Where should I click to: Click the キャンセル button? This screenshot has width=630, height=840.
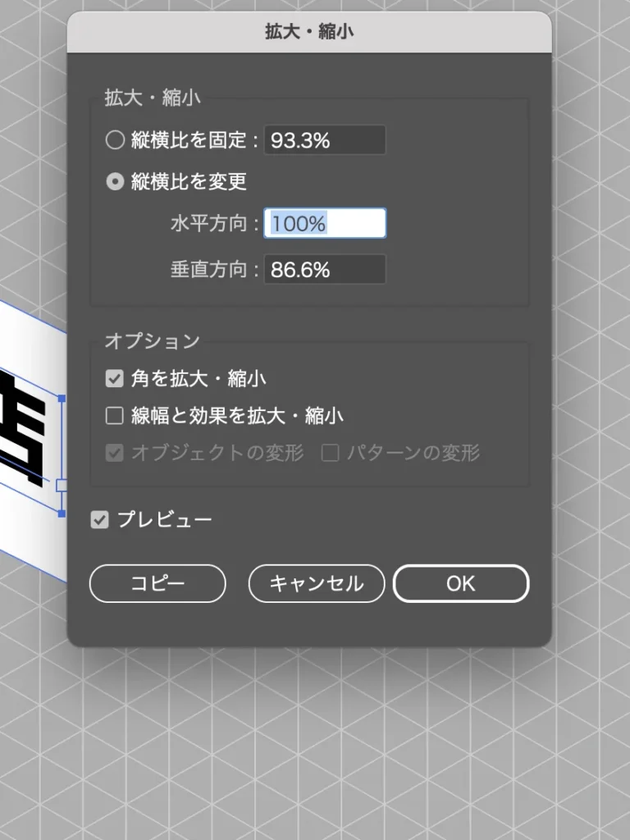tap(317, 583)
